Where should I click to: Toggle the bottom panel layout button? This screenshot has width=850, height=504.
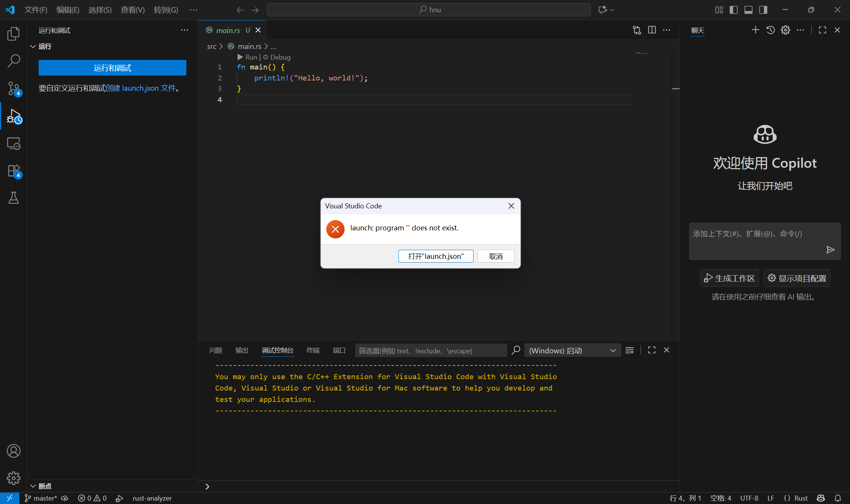coord(748,10)
